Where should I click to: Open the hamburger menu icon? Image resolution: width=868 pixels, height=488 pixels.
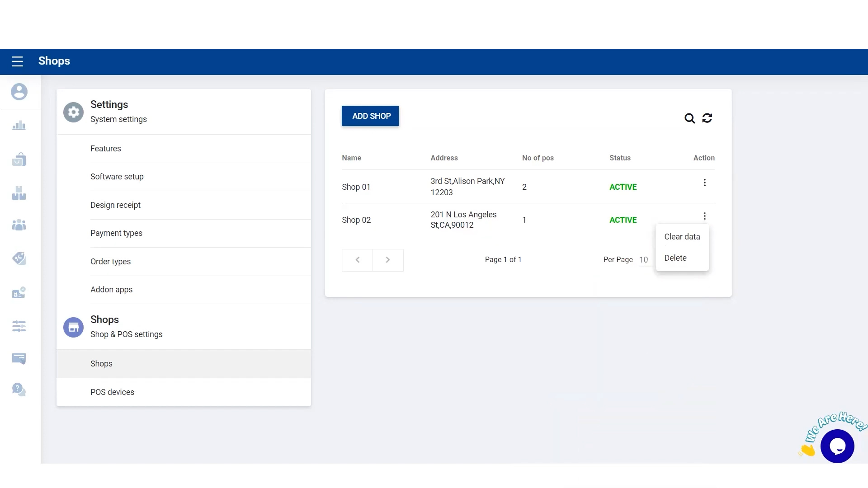pyautogui.click(x=17, y=61)
